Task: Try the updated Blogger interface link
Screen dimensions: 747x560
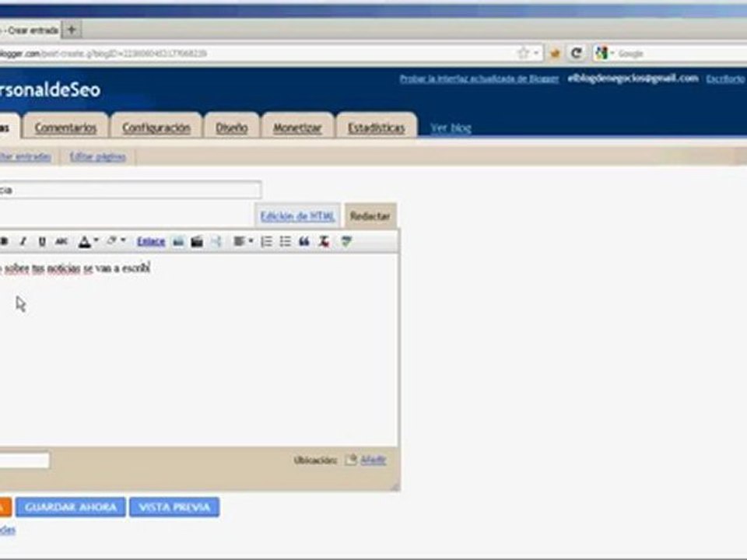Action: [x=479, y=79]
